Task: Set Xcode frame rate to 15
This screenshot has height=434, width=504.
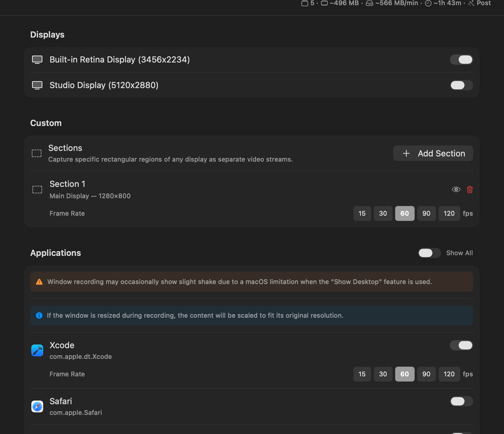Action: click(362, 374)
